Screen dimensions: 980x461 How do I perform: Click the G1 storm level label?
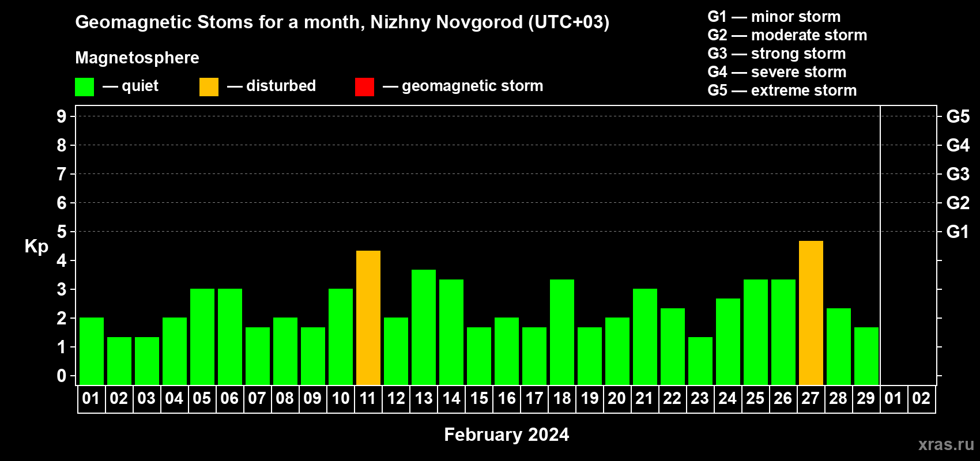point(958,232)
